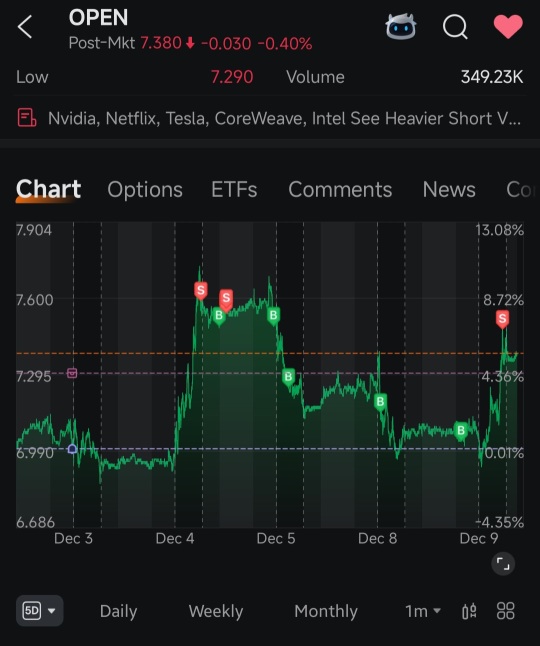Image resolution: width=540 pixels, height=646 pixels.
Task: Open the news document icon beside headline
Action: (x=27, y=117)
